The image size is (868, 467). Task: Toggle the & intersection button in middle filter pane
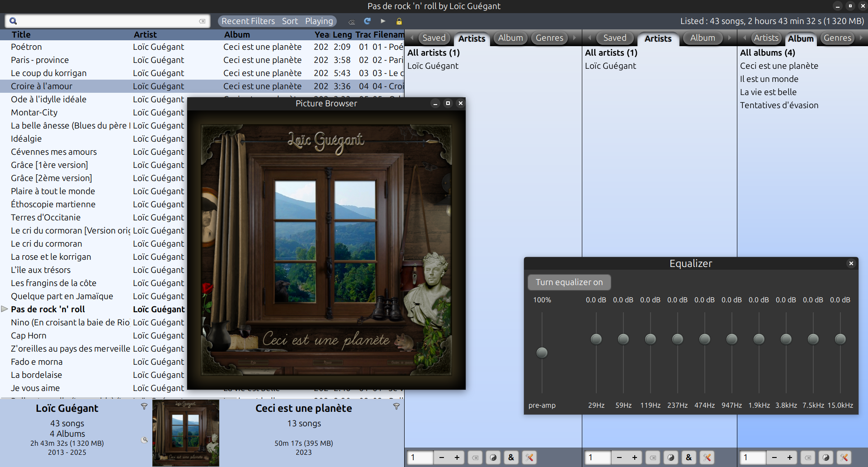tap(689, 457)
